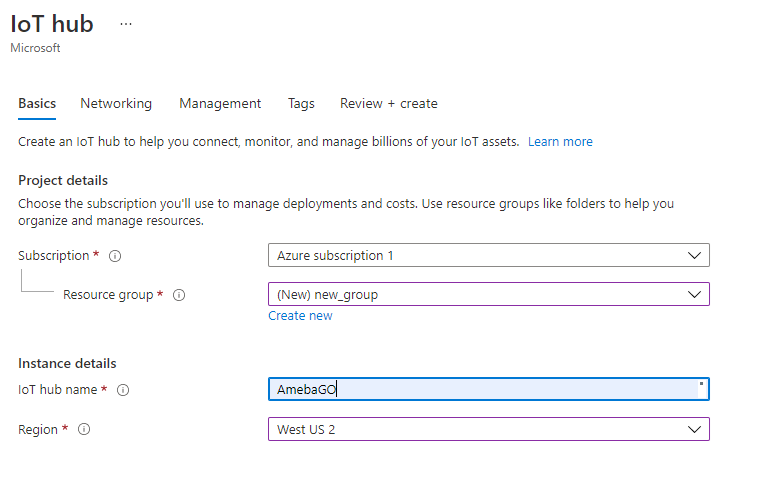765x500 pixels.
Task: Open the ellipsis menu beside IoT hub title
Action: (x=126, y=24)
